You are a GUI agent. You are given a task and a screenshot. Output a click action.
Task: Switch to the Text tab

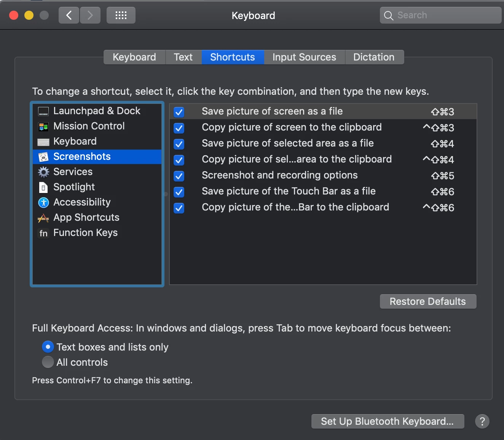point(183,57)
